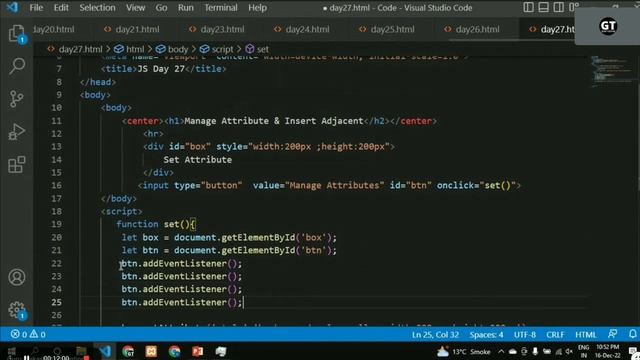
Task: Switch to the day25.html tab
Action: tap(387, 29)
